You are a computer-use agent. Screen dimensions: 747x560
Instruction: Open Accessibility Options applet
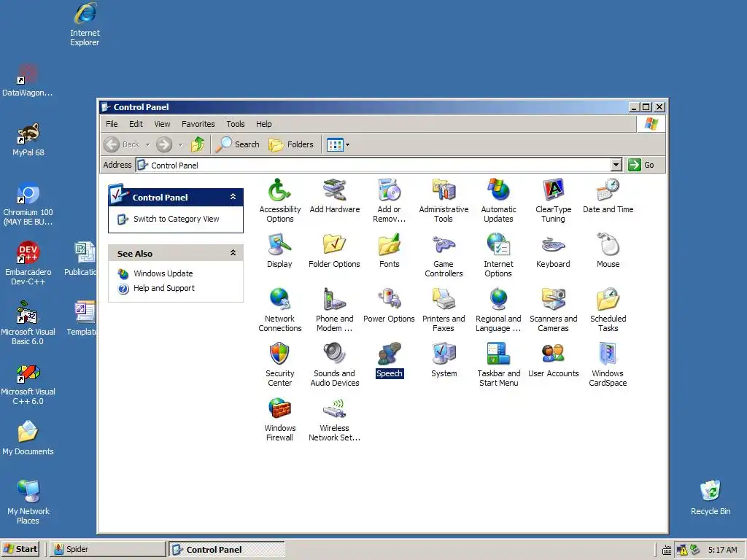coord(279,190)
